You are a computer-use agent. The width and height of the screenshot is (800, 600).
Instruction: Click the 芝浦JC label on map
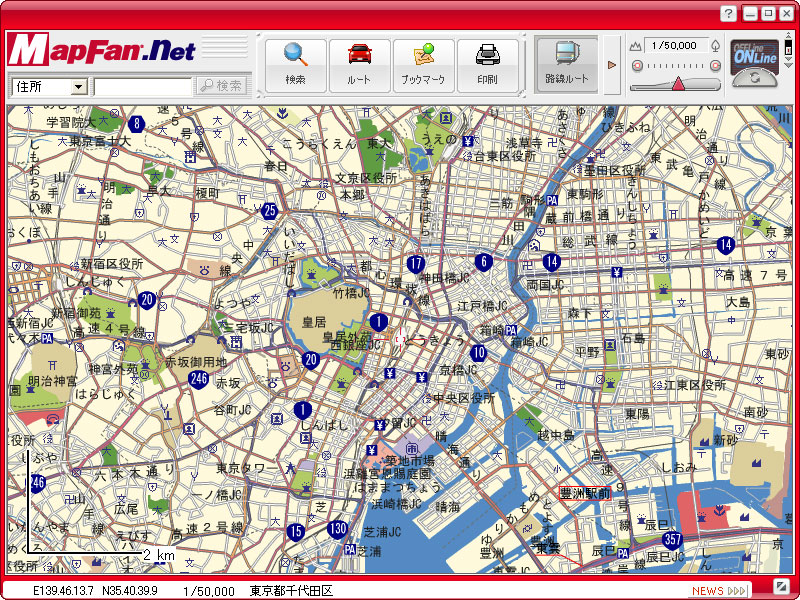(x=382, y=532)
